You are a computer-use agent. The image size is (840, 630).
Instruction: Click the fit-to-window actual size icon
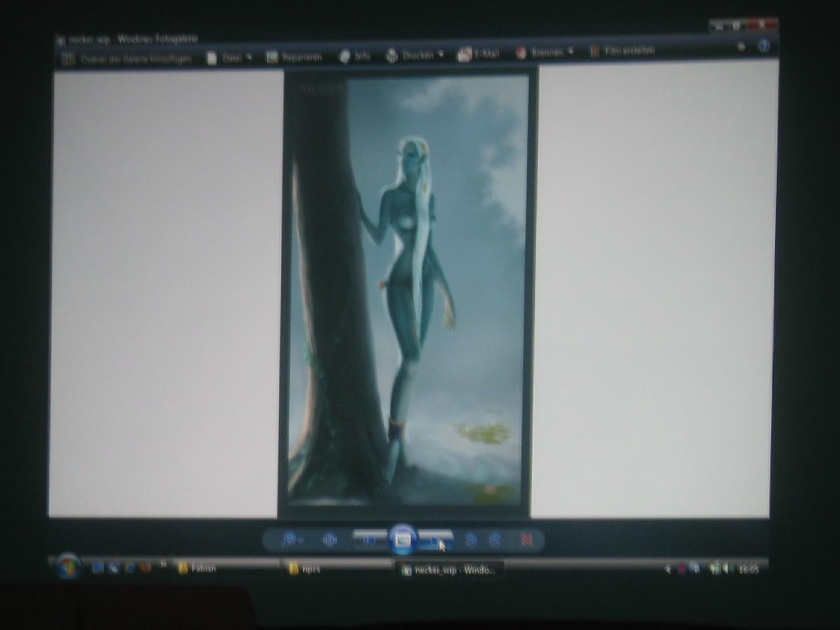(329, 540)
